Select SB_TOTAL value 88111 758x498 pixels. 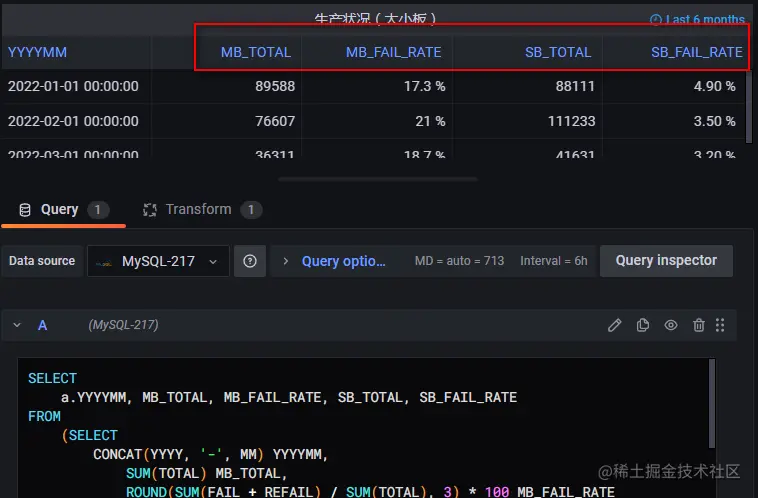tap(575, 86)
